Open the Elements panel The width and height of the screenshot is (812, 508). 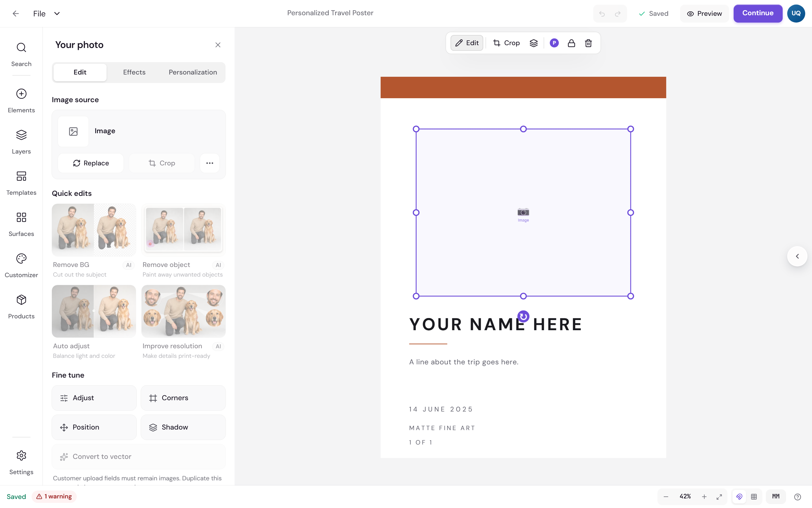click(x=21, y=101)
